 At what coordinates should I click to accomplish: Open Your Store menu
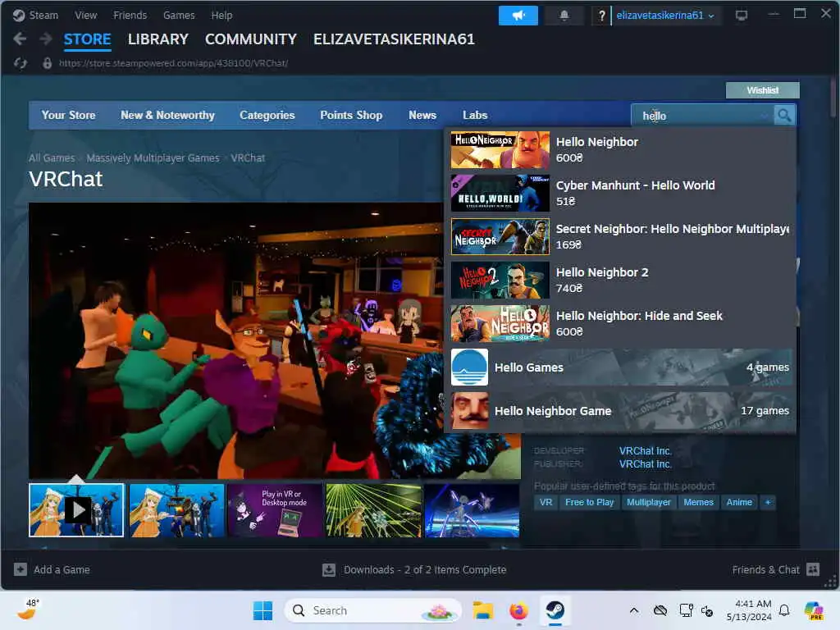[69, 115]
